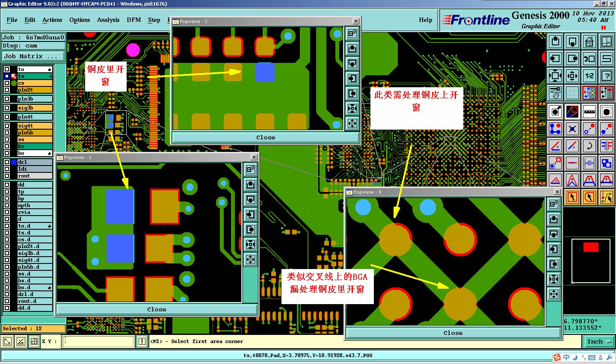Click the rotate arrow tool icon

[589, 146]
